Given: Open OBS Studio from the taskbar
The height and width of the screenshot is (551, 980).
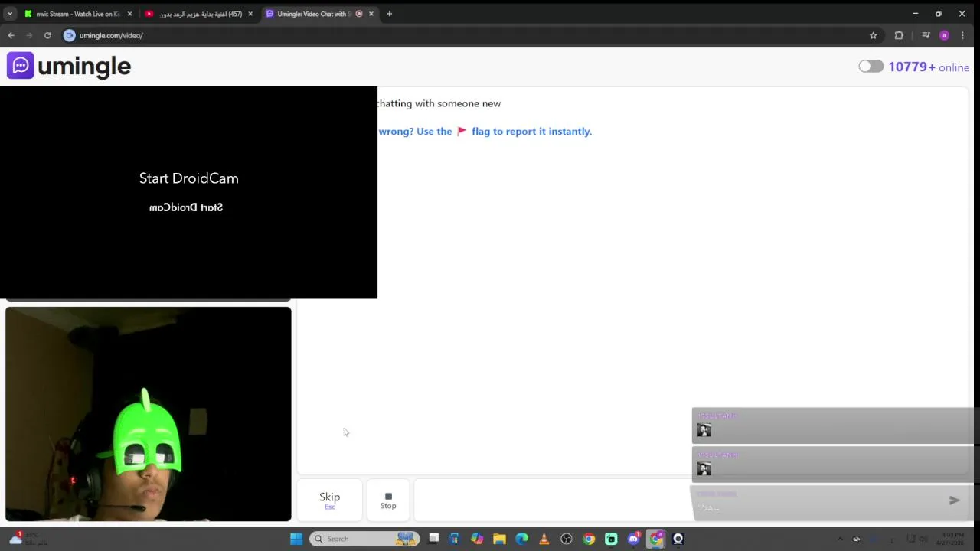Looking at the screenshot, I should pos(567,539).
